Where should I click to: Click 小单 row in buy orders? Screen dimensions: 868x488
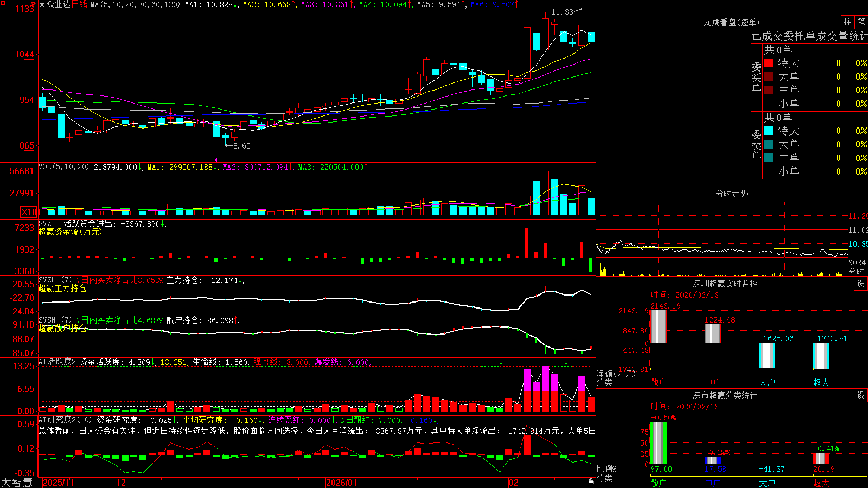(x=815, y=104)
